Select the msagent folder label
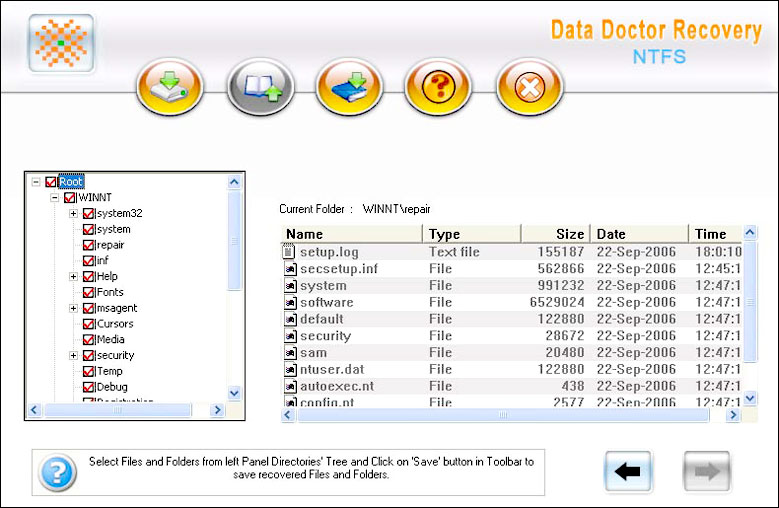This screenshot has width=779, height=508. pos(117,308)
